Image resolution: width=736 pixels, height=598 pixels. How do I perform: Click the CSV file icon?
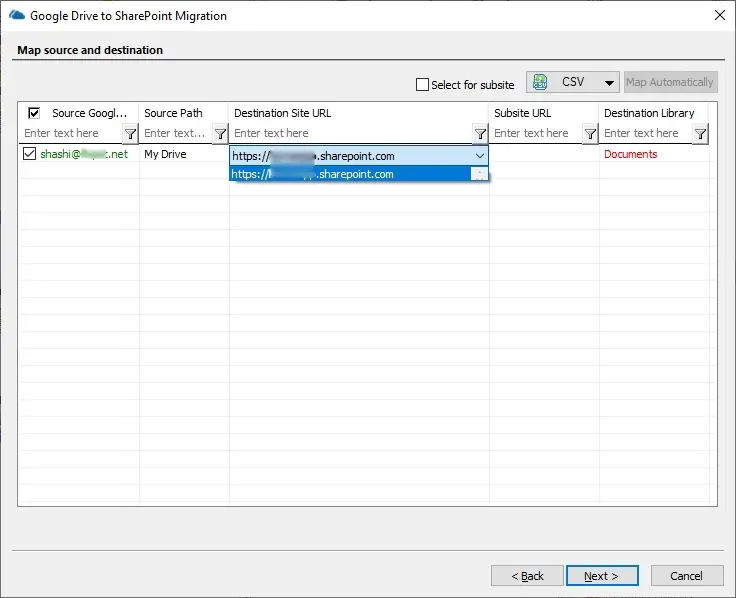coord(540,82)
